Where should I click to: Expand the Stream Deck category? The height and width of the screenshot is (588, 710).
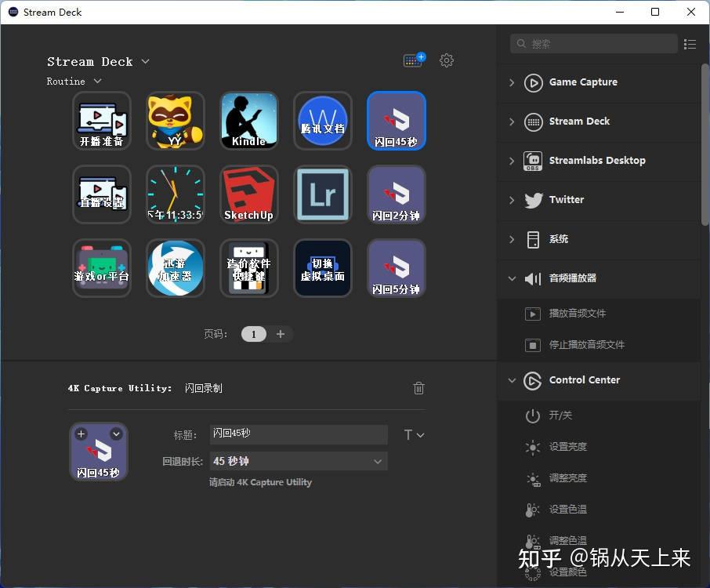512,122
